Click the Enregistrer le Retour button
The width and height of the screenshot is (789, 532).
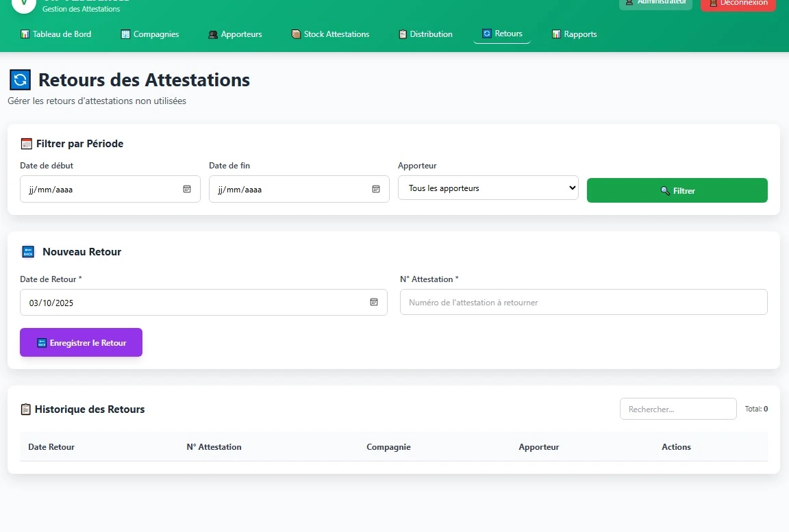pyautogui.click(x=81, y=342)
